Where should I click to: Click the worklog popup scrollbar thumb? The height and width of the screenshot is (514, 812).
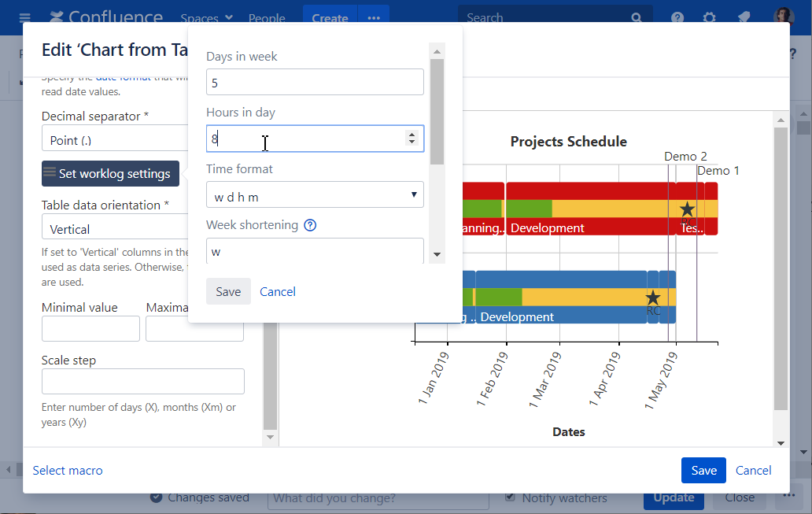[x=437, y=110]
